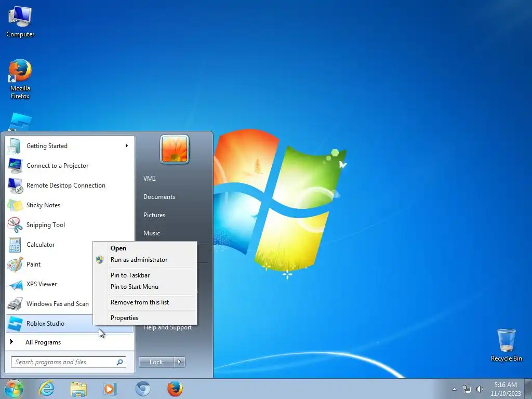Launch Internet Explorer from the taskbar
The height and width of the screenshot is (399, 532).
[x=46, y=389]
